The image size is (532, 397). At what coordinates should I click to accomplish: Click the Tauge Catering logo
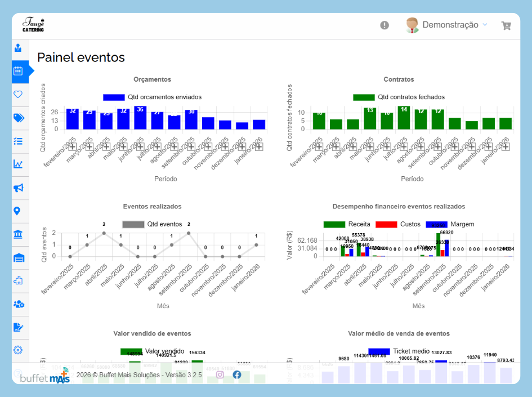click(x=33, y=25)
